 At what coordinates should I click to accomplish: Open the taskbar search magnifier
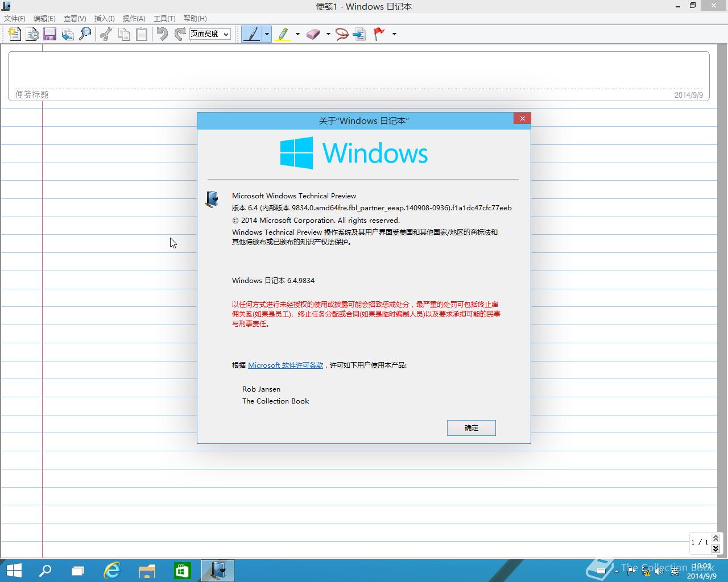[45, 571]
